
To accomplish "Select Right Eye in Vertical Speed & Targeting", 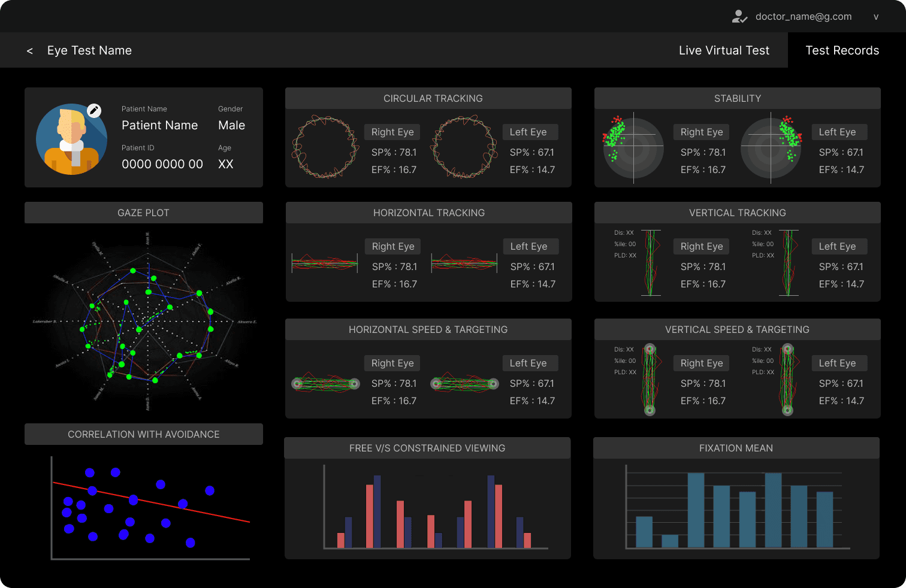I will (x=702, y=363).
